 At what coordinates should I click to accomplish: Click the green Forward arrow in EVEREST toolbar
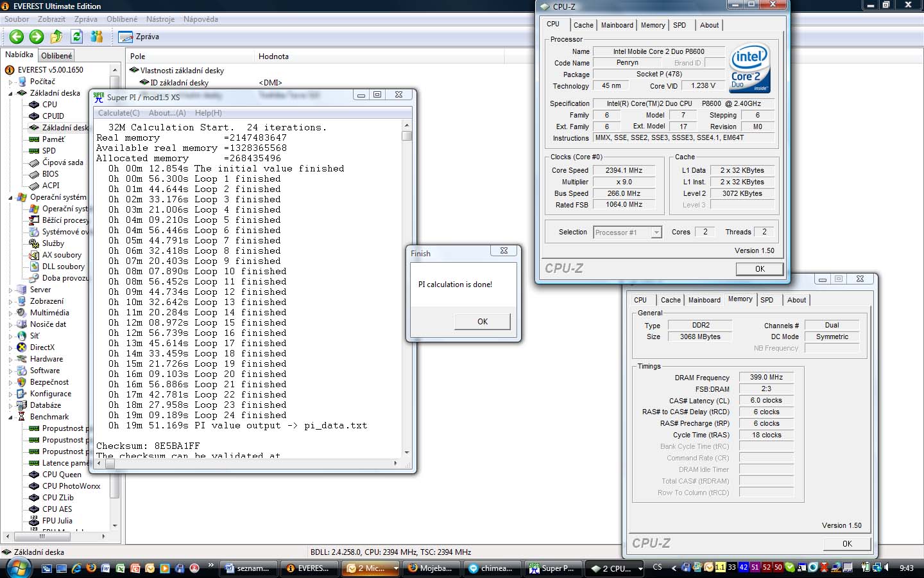click(x=37, y=37)
